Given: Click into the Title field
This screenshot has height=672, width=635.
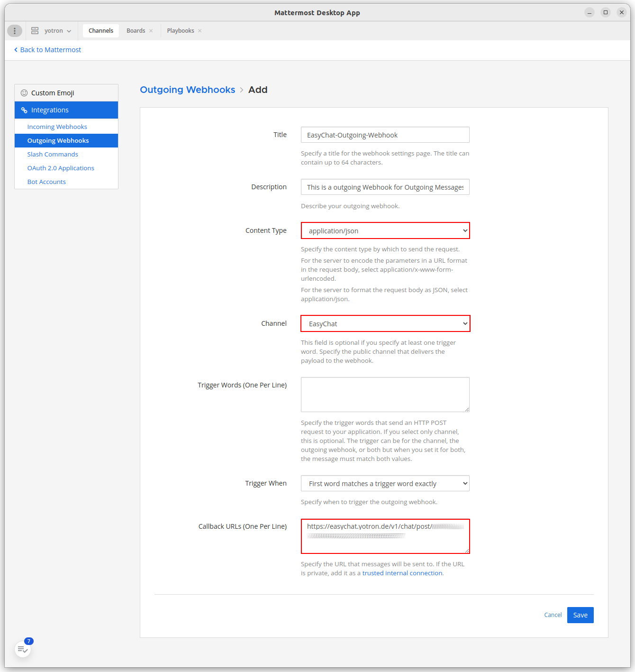Looking at the screenshot, I should tap(385, 135).
